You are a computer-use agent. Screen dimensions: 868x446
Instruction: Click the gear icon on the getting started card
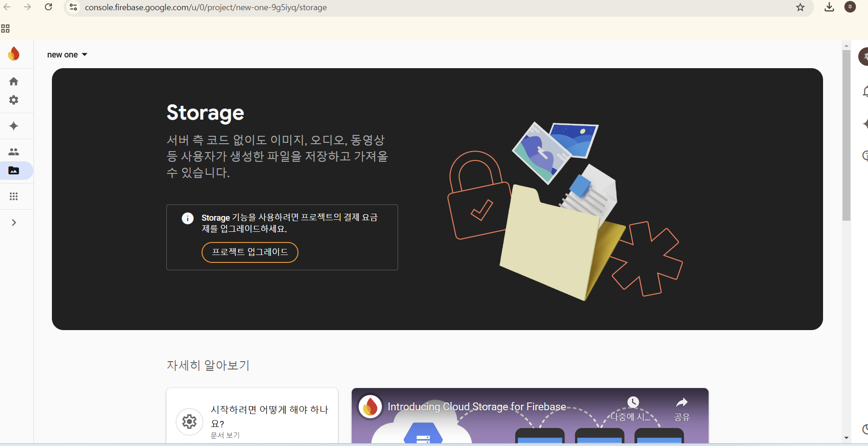[x=189, y=421]
